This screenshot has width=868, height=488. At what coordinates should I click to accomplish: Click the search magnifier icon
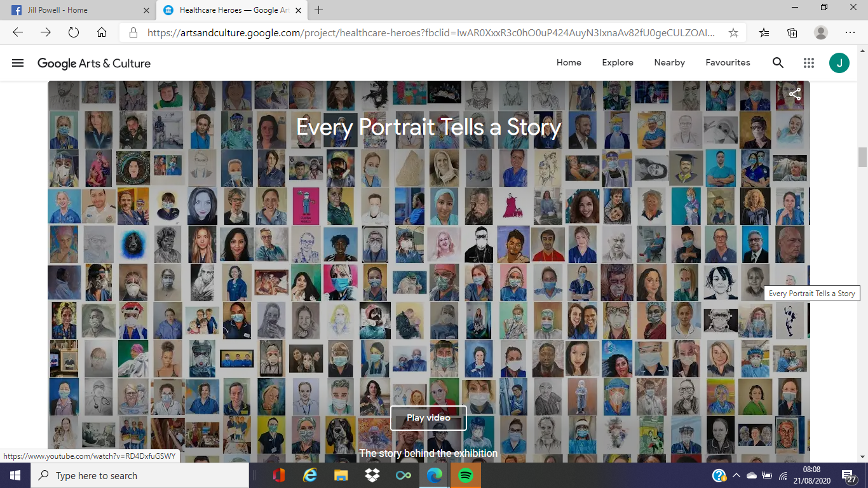pyautogui.click(x=778, y=63)
